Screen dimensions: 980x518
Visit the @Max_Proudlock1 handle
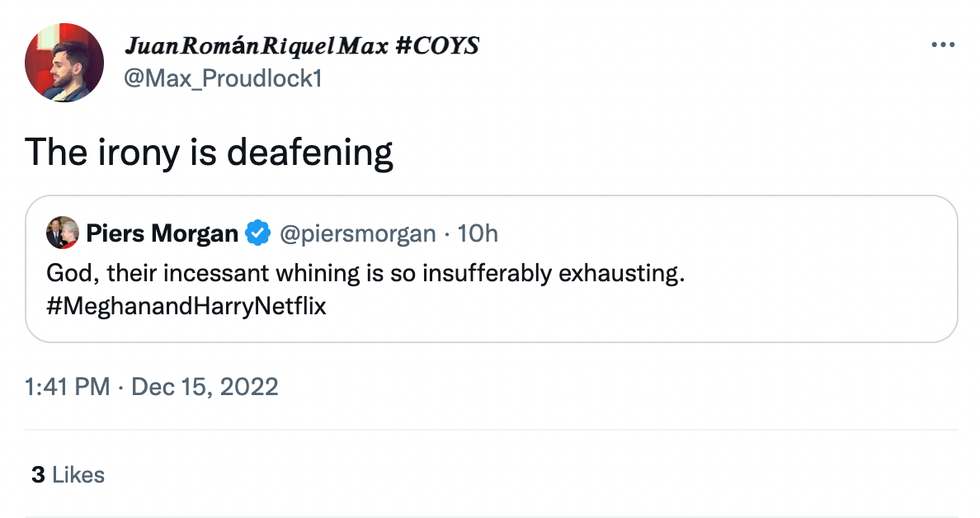(222, 78)
